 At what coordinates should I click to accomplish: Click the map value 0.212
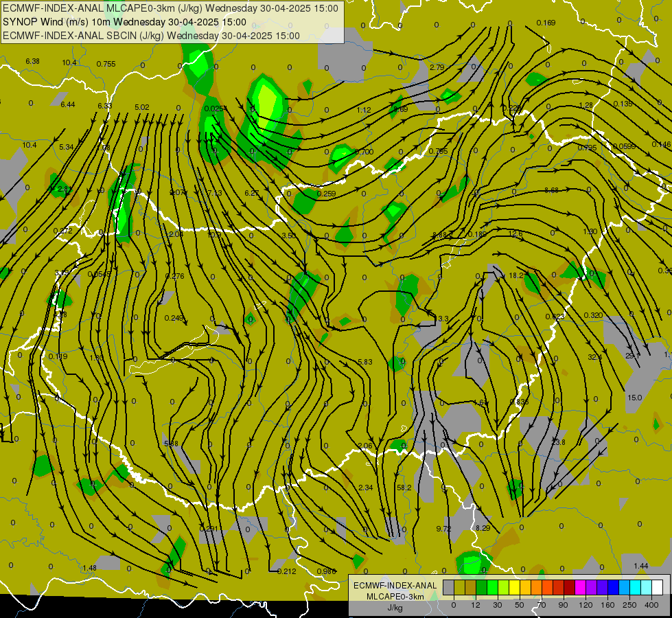pos(286,571)
